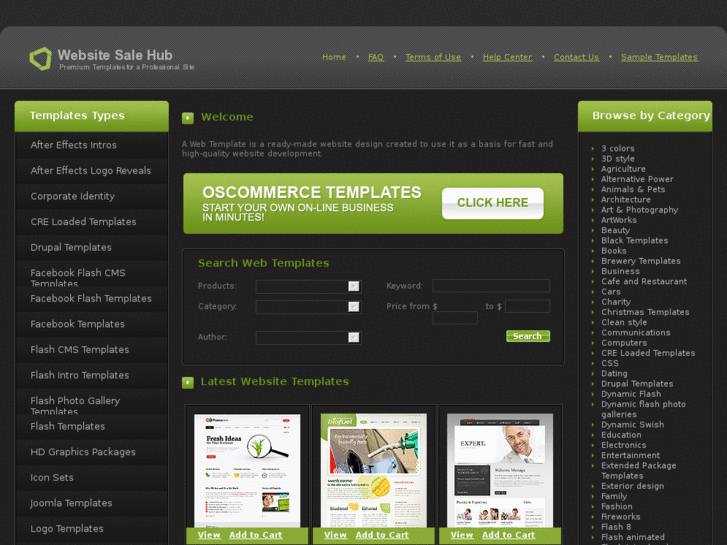Open the EXPERT template thumbnail

pyautogui.click(x=500, y=470)
